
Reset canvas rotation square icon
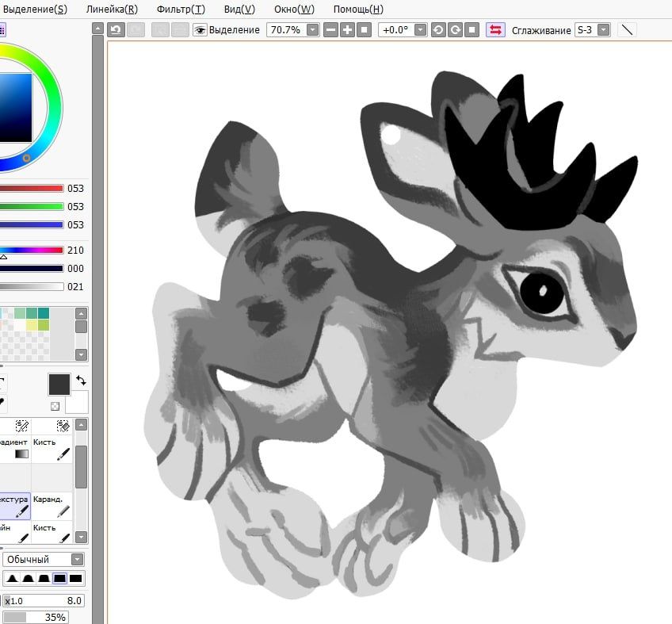tap(472, 30)
